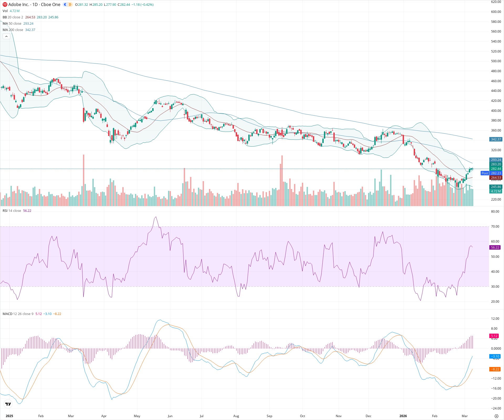Click the orange delayed-data 'D' badge
The height and width of the screenshot is (420, 504).
point(70,4)
